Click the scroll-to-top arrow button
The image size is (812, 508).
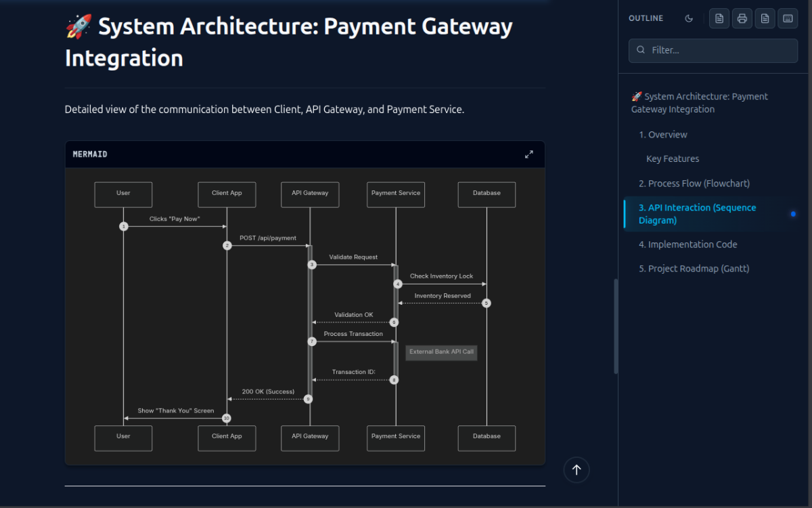[x=577, y=469]
